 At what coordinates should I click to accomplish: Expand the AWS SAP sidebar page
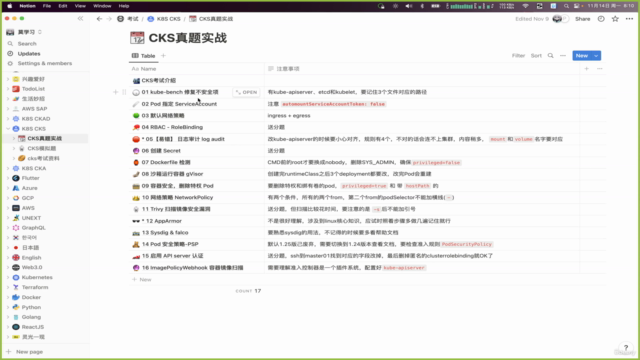8,109
